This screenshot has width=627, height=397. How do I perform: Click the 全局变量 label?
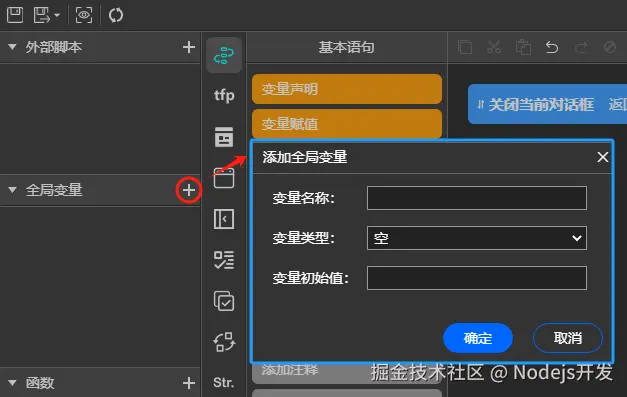point(54,190)
